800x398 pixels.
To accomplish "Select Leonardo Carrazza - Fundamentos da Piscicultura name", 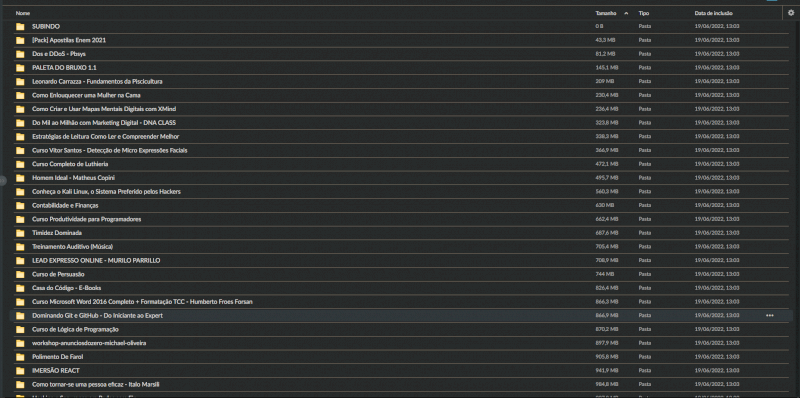I will click(97, 82).
